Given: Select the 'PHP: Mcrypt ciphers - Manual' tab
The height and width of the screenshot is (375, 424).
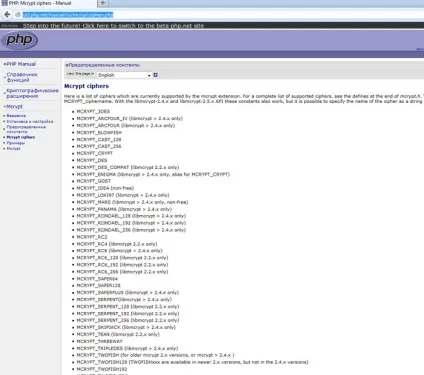Looking at the screenshot, I should pyautogui.click(x=40, y=3).
